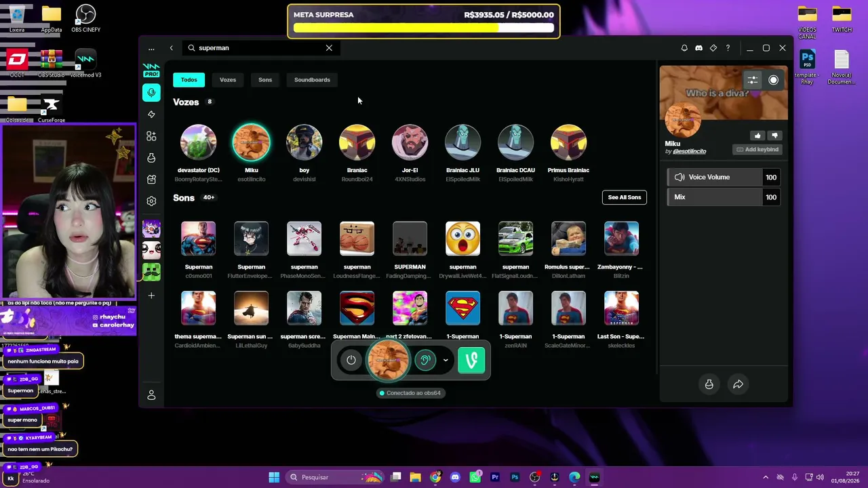Open Photoshop from the taskbar
The height and width of the screenshot is (488, 868).
[x=515, y=477]
